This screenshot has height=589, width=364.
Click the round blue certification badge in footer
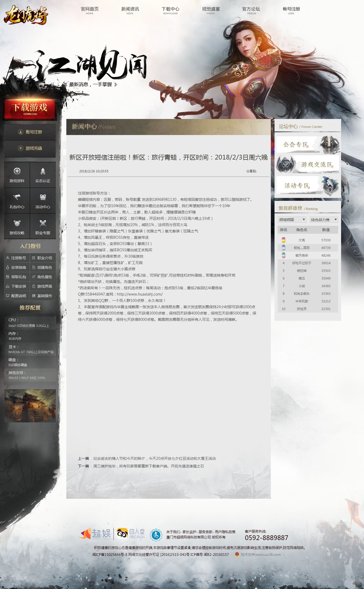(x=156, y=535)
